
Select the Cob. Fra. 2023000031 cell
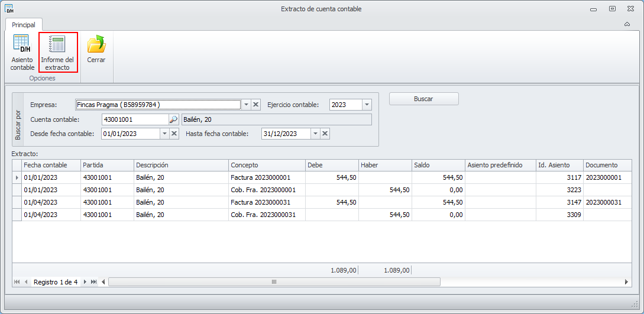click(x=267, y=215)
